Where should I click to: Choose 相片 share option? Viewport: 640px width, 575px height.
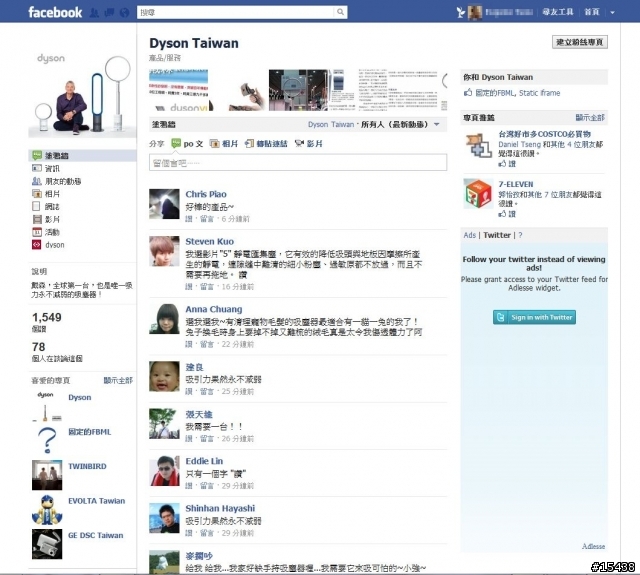tap(224, 144)
